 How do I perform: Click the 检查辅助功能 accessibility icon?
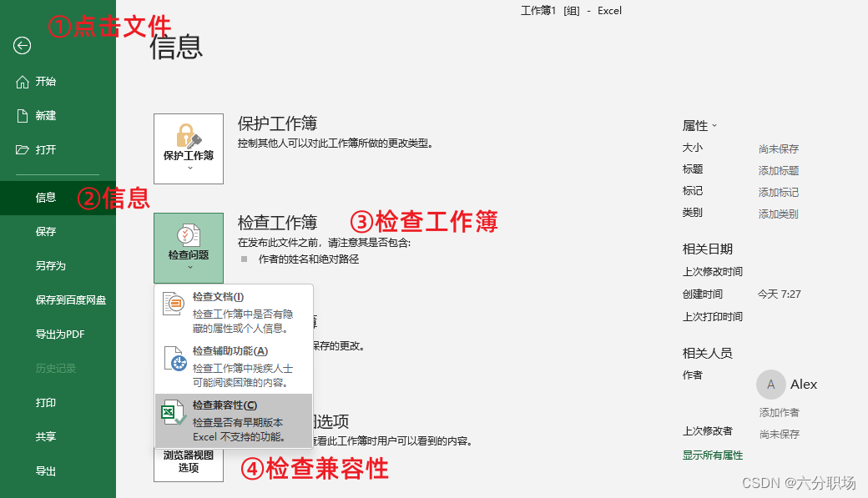[x=175, y=359]
